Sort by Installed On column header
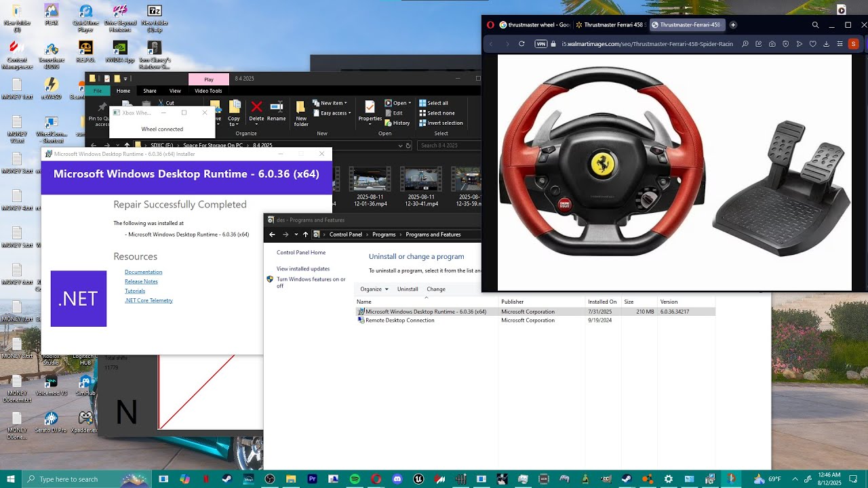 [602, 302]
